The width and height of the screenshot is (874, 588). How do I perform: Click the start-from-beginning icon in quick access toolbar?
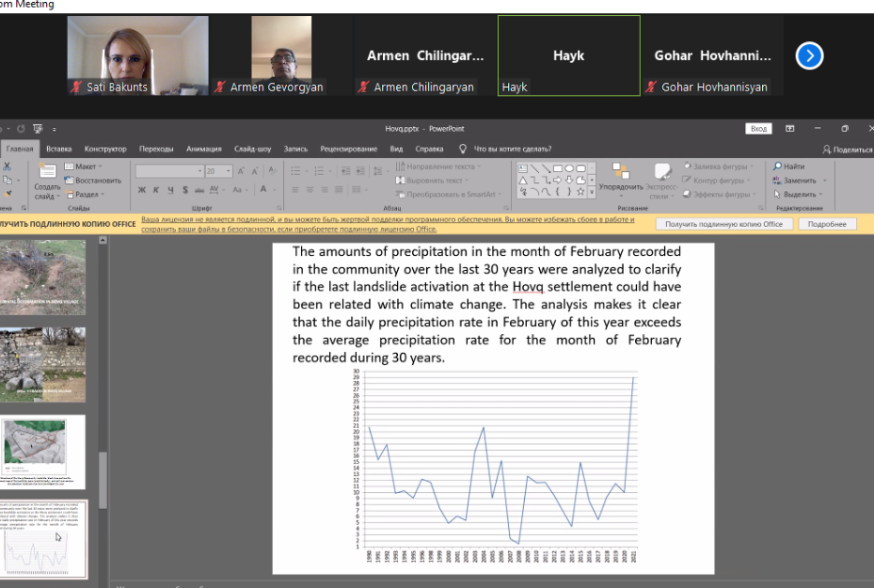tap(37, 129)
